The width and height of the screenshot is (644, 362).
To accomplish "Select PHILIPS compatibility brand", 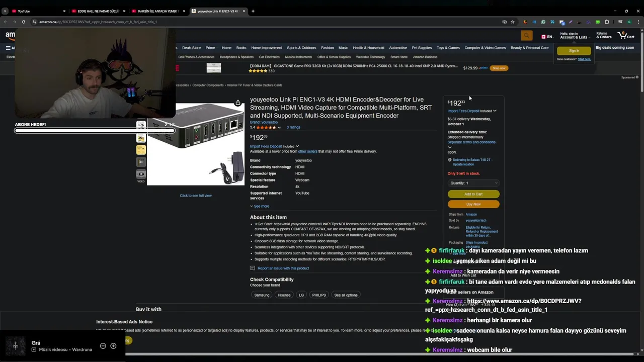I will tap(319, 295).
